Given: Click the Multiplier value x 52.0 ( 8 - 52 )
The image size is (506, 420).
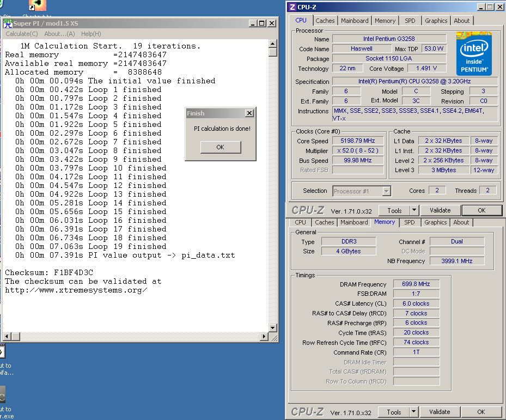Looking at the screenshot, I should (357, 151).
